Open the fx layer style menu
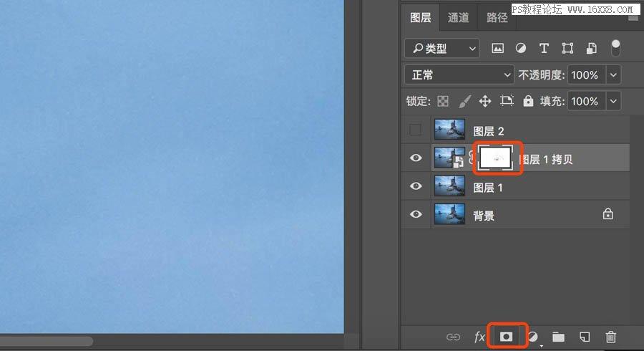 [x=479, y=336]
